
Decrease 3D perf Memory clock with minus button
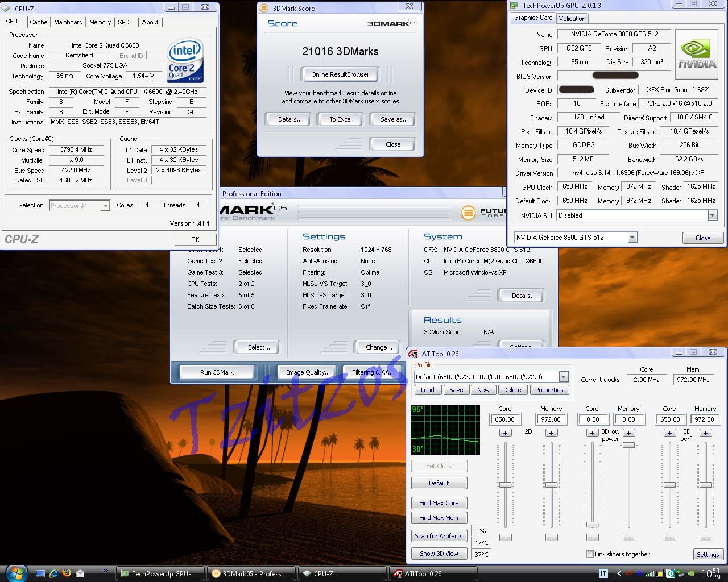[x=706, y=537]
